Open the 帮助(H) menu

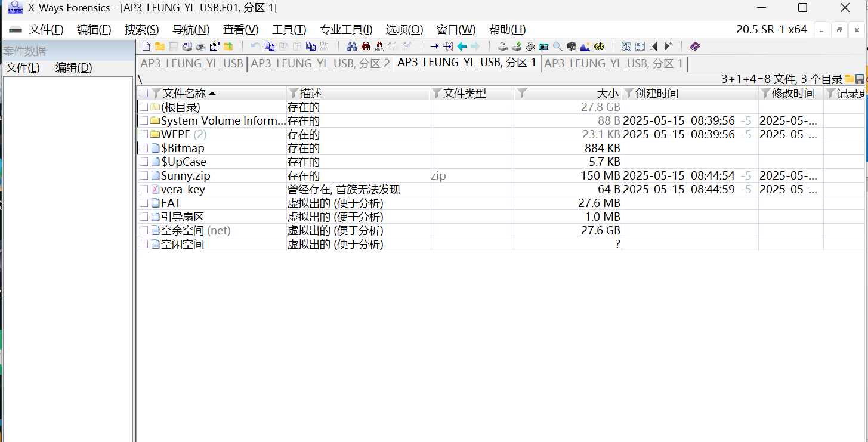click(x=508, y=30)
